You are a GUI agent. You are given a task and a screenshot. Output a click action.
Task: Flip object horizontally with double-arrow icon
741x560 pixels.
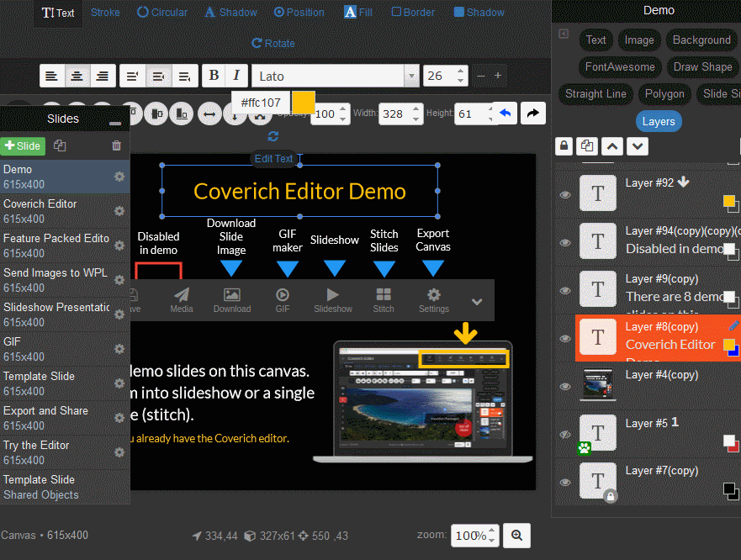pyautogui.click(x=209, y=114)
